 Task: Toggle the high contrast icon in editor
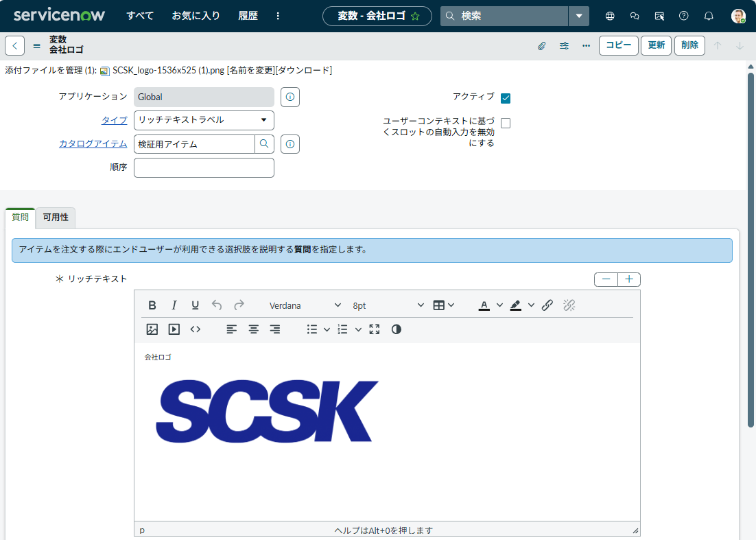pos(396,329)
